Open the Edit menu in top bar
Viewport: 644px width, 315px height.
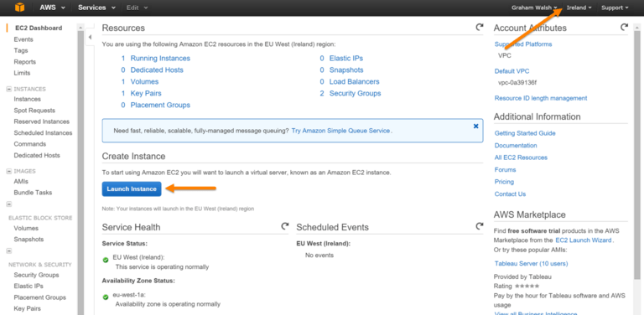137,8
